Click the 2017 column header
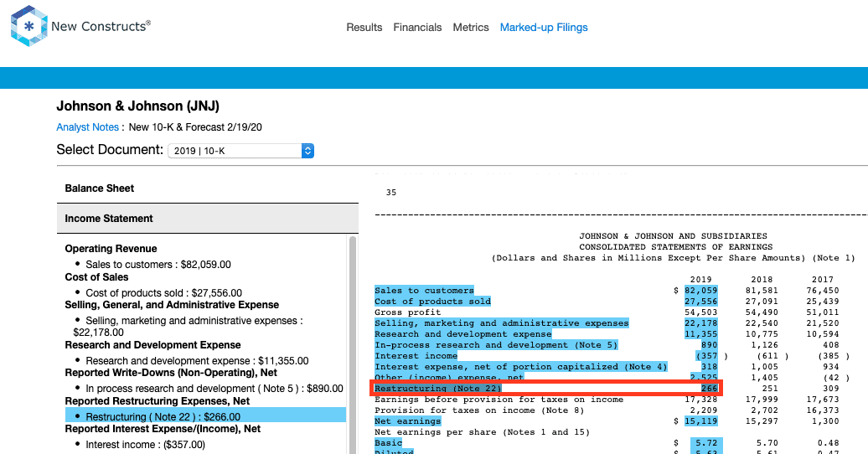Image resolution: width=868 pixels, height=454 pixels. (x=823, y=280)
